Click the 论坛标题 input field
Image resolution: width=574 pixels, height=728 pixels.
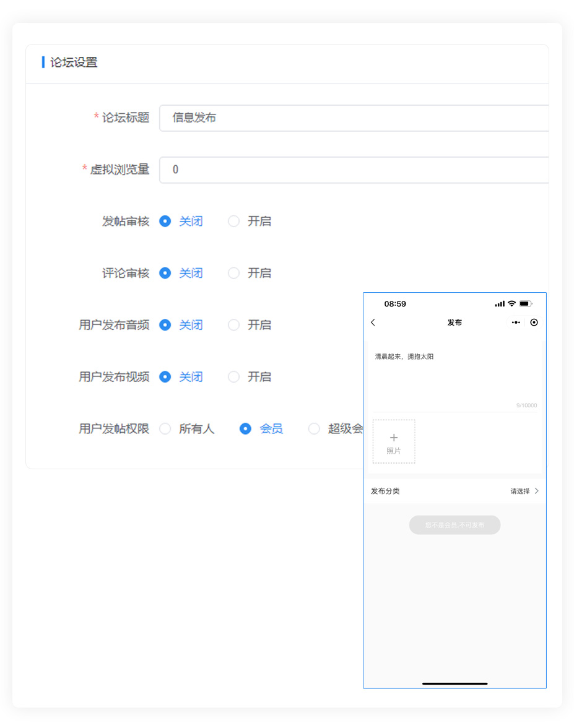(353, 118)
